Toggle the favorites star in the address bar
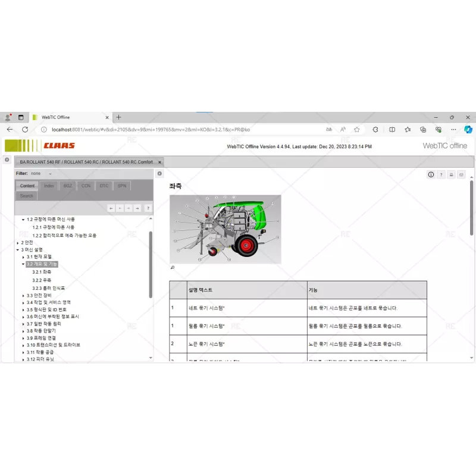The width and height of the screenshot is (476, 476). 356,129
